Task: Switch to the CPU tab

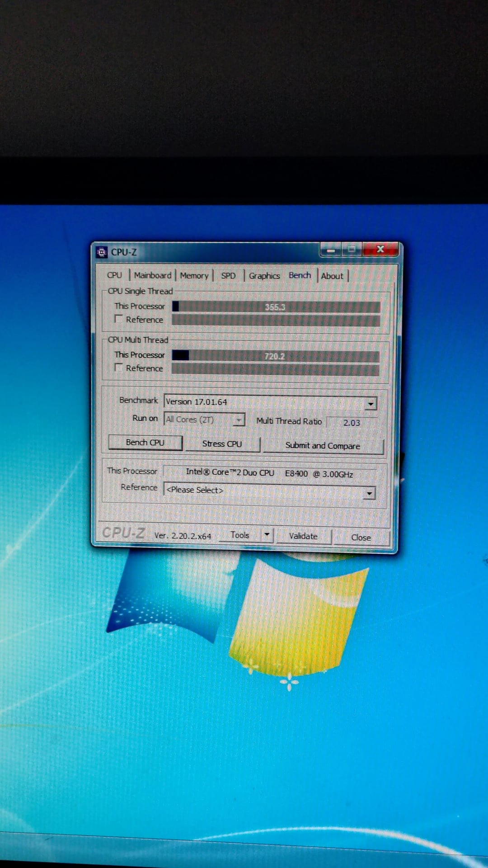Action: (114, 275)
